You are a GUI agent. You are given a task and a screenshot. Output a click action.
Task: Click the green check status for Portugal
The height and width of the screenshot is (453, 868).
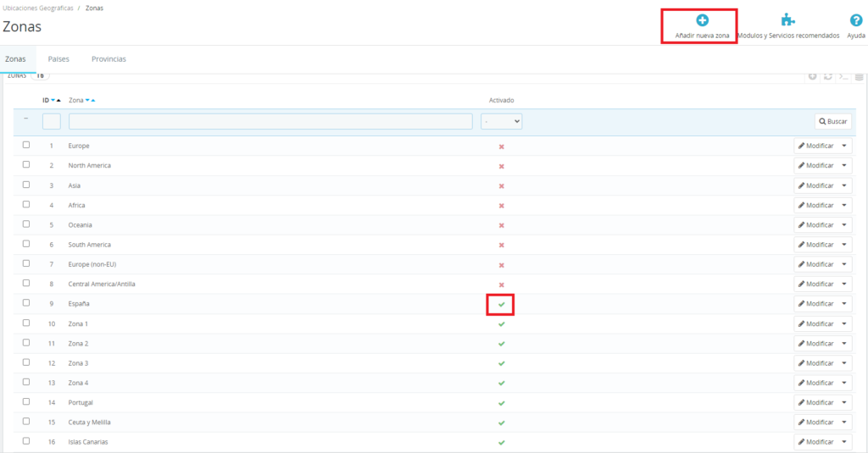pos(502,403)
